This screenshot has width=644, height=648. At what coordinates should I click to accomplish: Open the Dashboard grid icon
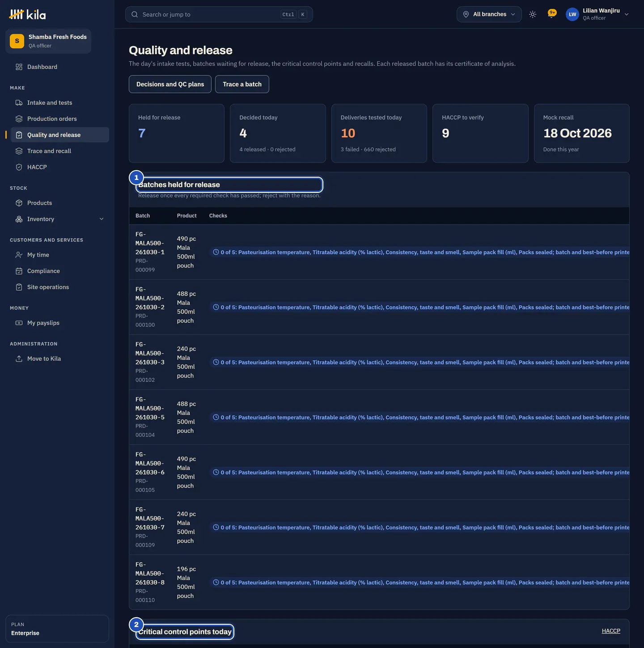[19, 67]
